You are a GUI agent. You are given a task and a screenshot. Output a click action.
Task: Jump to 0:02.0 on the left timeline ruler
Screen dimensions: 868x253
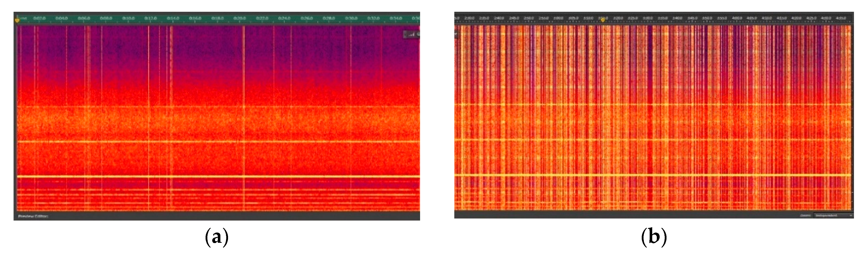point(39,18)
